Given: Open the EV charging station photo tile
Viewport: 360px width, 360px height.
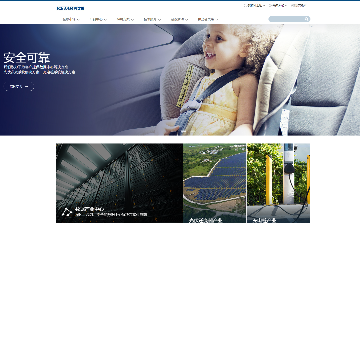Looking at the screenshot, I should click(x=278, y=183).
